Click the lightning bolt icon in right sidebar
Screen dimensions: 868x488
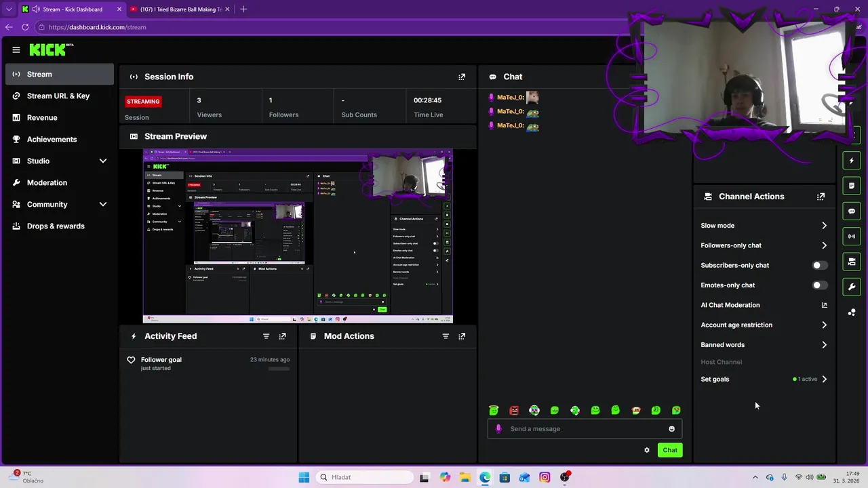click(x=852, y=161)
